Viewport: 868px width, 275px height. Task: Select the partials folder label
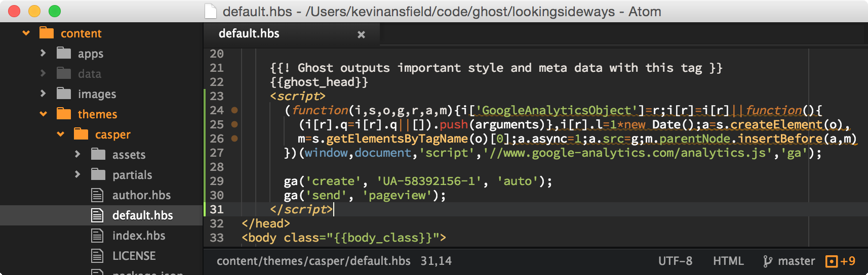coord(132,175)
